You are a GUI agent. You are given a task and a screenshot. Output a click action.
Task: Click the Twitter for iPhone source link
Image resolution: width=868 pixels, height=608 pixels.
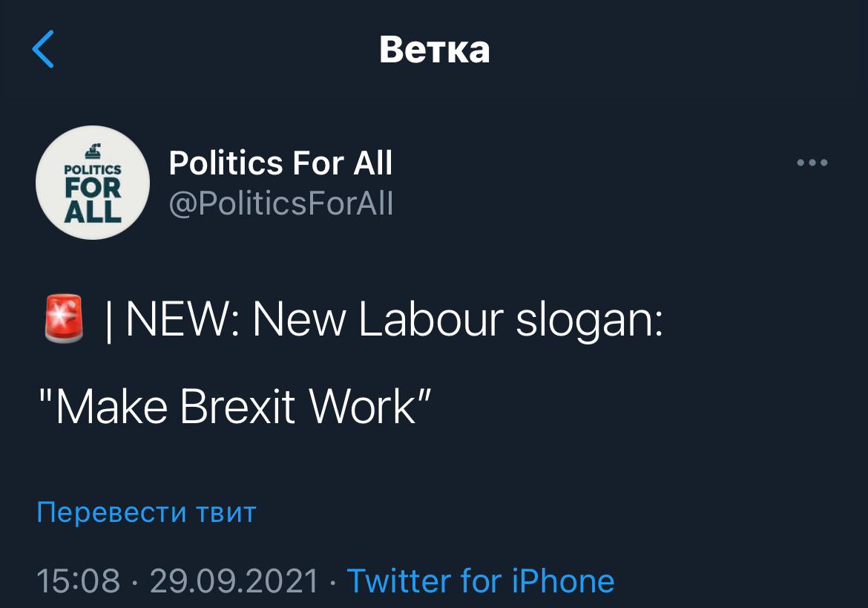pos(481,581)
